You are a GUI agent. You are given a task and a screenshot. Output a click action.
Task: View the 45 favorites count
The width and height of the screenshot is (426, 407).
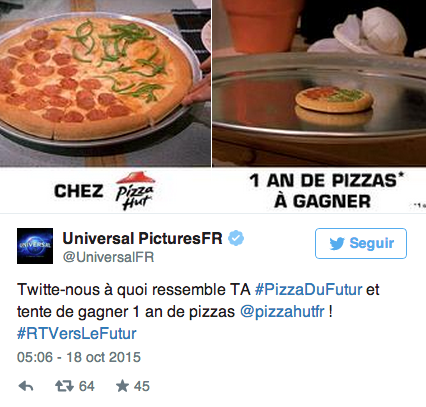click(x=142, y=386)
